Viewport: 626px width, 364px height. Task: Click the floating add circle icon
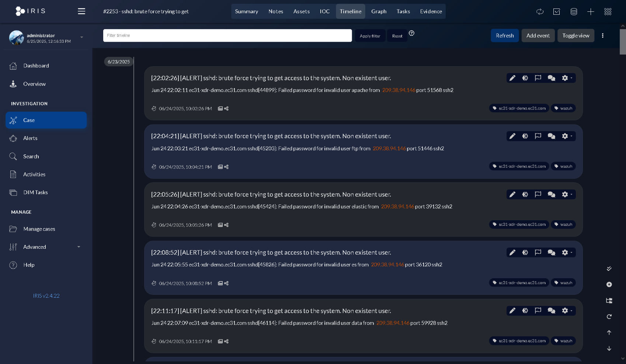click(609, 284)
